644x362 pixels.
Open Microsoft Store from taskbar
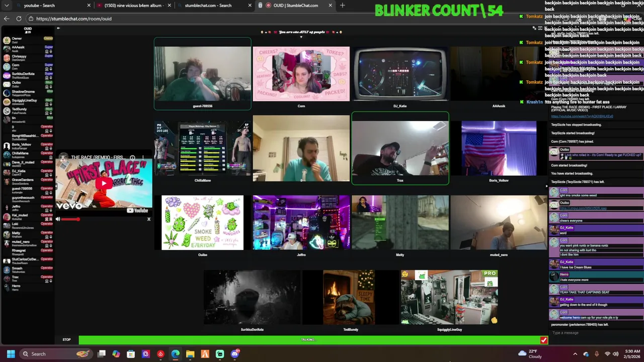click(131, 354)
